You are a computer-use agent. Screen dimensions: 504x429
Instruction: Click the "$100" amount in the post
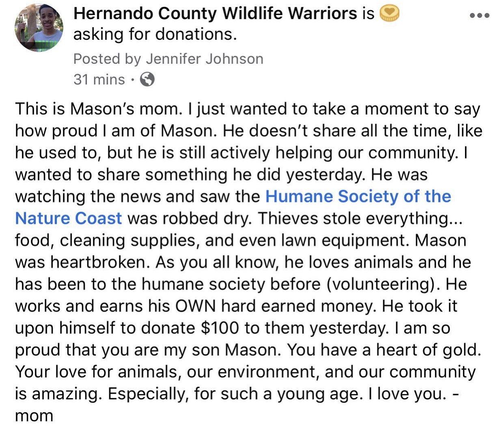(x=220, y=328)
